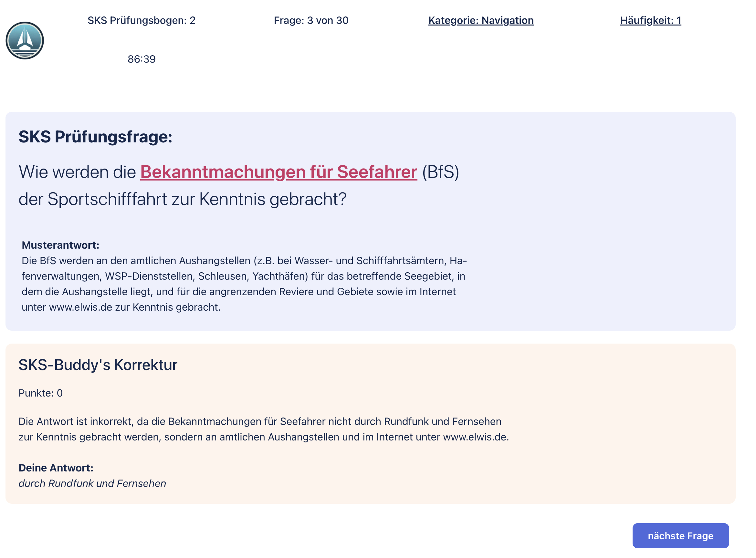Image resolution: width=756 pixels, height=558 pixels.
Task: Follow the Bekanntmachungen für Seefahrer link
Action: 278,172
